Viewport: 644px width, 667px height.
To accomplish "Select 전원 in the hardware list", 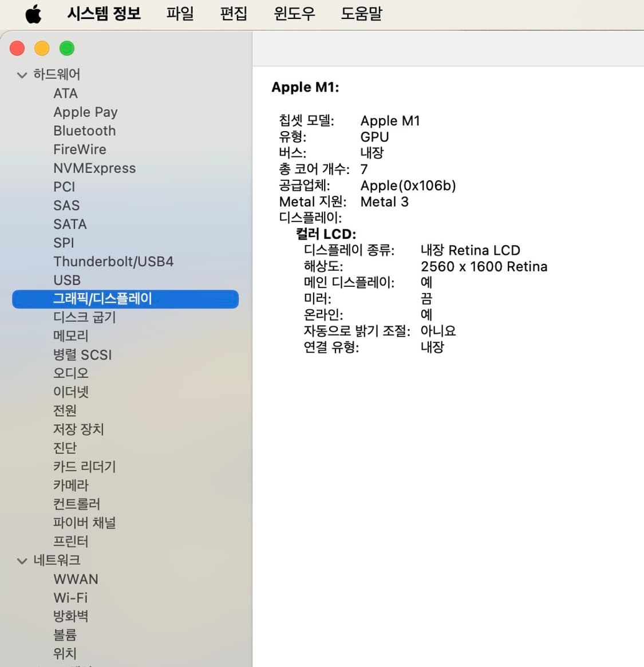I will pyautogui.click(x=65, y=410).
